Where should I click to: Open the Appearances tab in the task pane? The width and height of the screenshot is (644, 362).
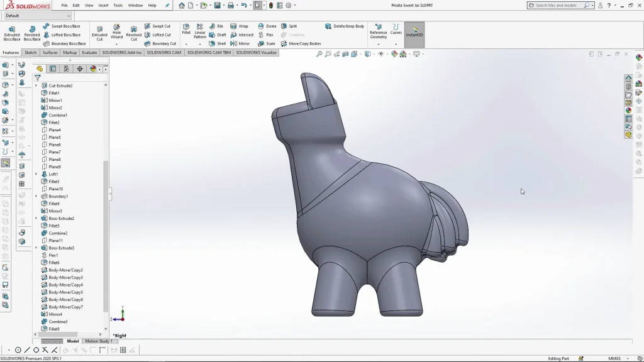coord(628,110)
